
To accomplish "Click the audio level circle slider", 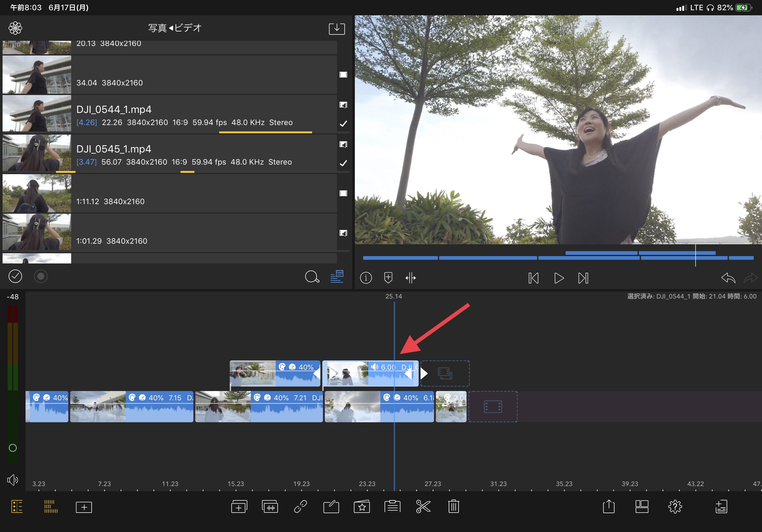I will point(13,448).
